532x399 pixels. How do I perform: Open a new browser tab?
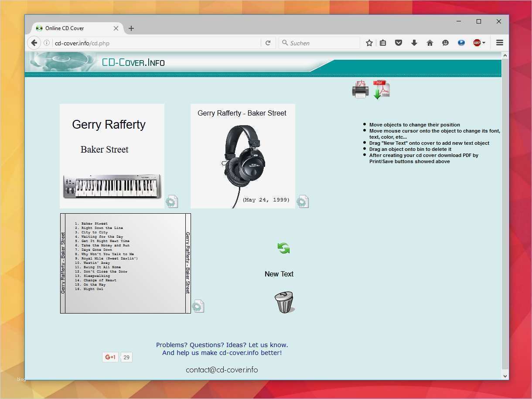click(131, 28)
